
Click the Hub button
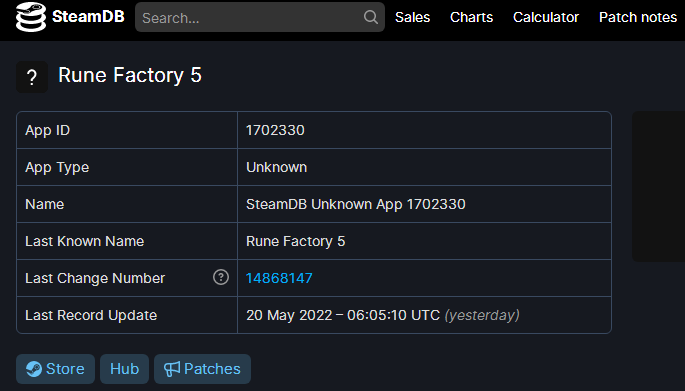(125, 369)
